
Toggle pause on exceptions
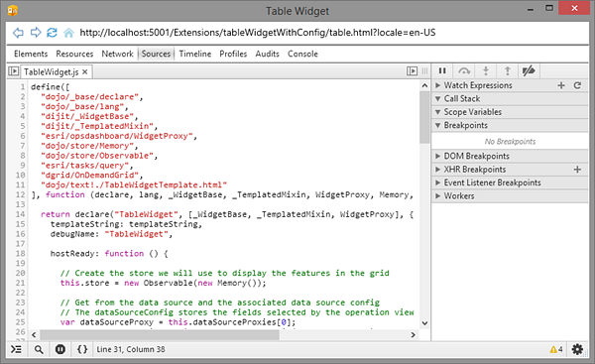coord(60,349)
